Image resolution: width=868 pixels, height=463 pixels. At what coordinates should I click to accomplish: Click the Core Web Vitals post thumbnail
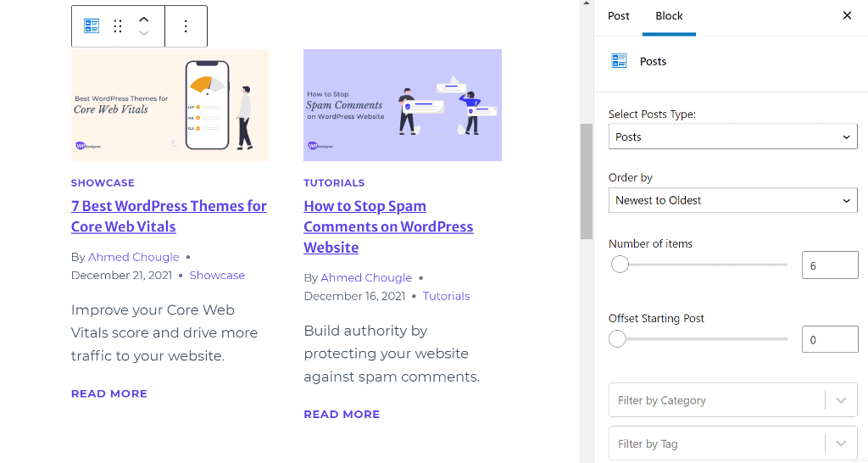[170, 105]
